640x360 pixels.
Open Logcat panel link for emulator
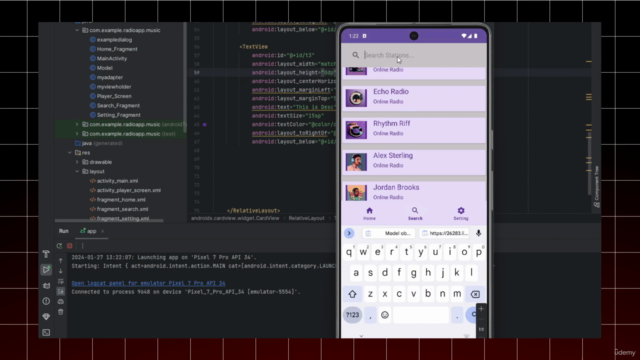(x=148, y=283)
